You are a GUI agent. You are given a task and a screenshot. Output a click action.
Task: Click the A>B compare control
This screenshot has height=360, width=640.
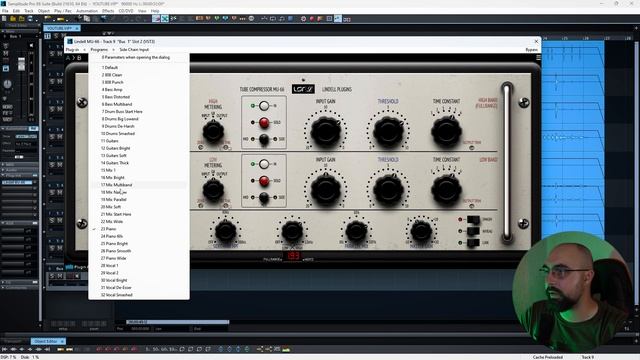point(73,58)
